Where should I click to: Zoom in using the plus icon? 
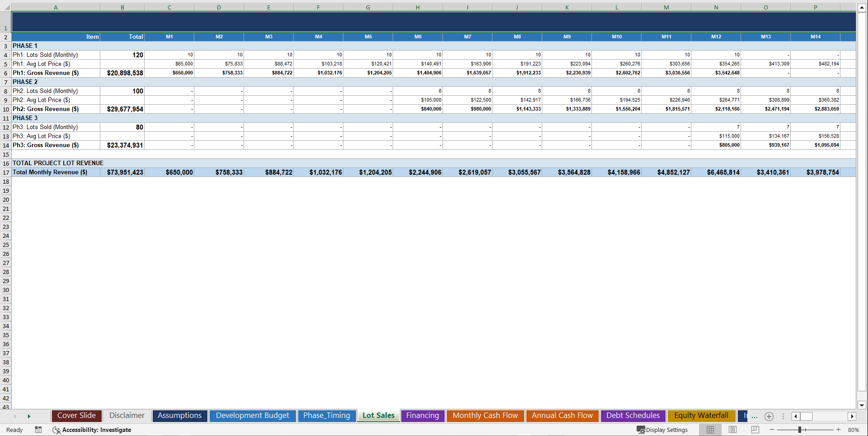pyautogui.click(x=838, y=430)
